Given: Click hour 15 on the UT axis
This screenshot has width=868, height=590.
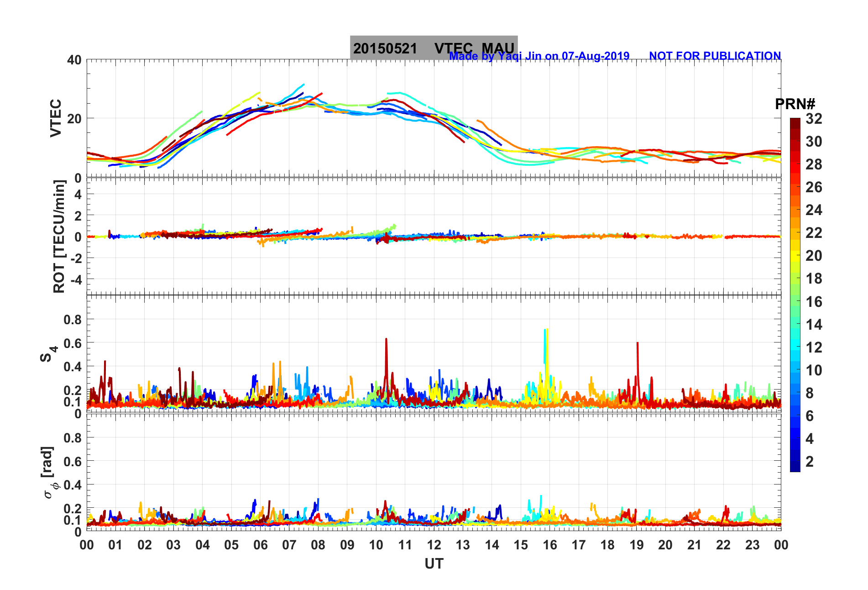Looking at the screenshot, I should (x=521, y=545).
